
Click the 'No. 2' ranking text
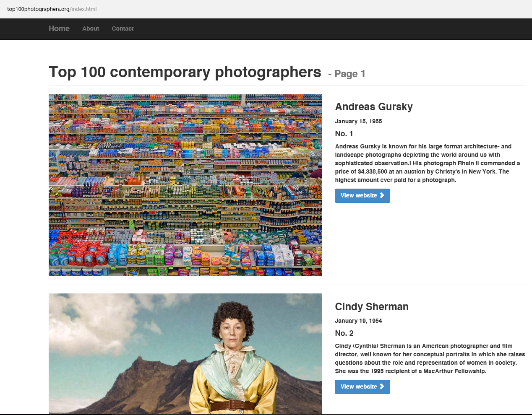click(x=344, y=333)
